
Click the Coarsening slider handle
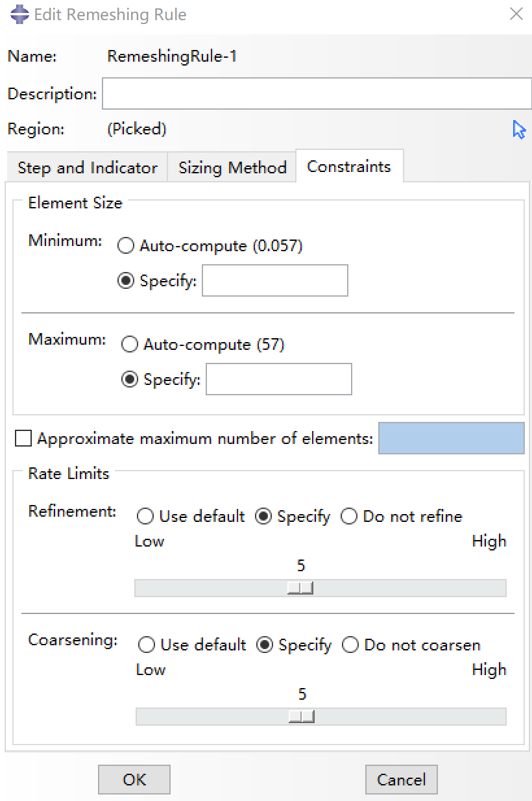(302, 717)
